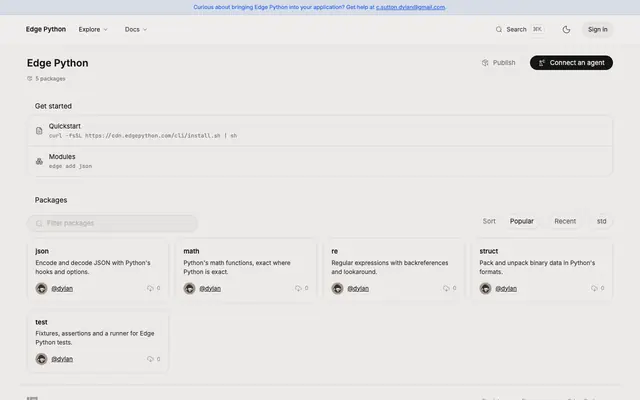Viewport: 640px width, 400px height.
Task: Click the Quickstart document icon
Action: [x=39, y=131]
